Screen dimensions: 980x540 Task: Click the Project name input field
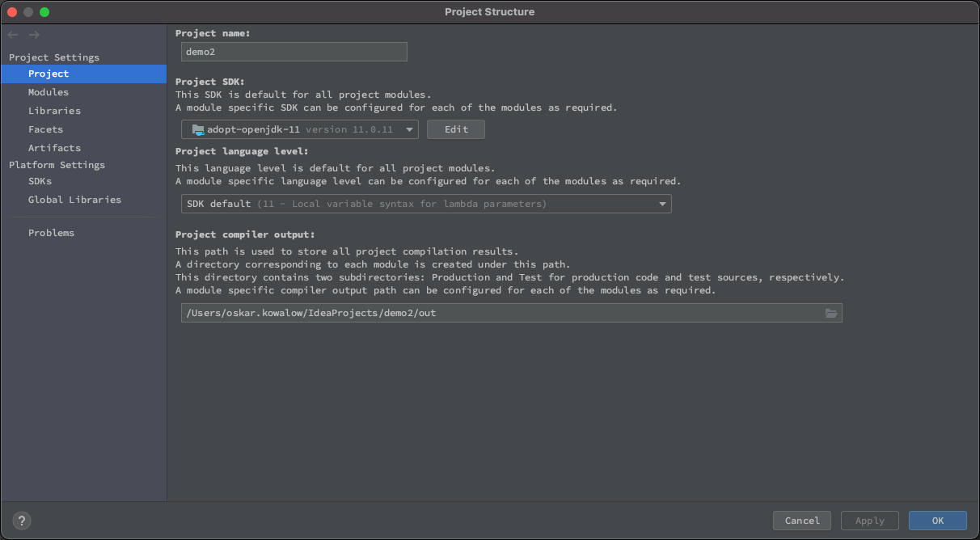(294, 52)
